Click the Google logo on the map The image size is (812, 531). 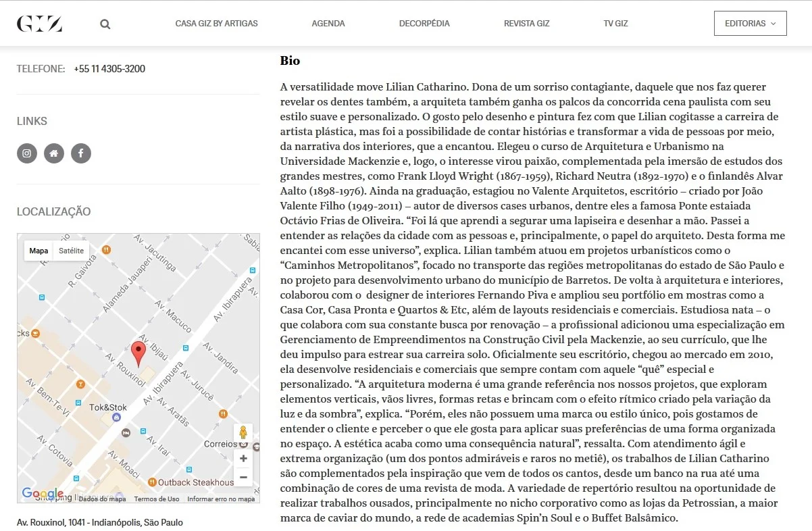tap(43, 494)
